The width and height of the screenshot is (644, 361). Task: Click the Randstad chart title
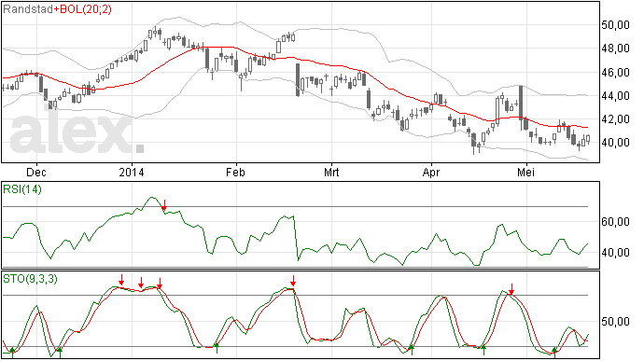tap(28, 9)
